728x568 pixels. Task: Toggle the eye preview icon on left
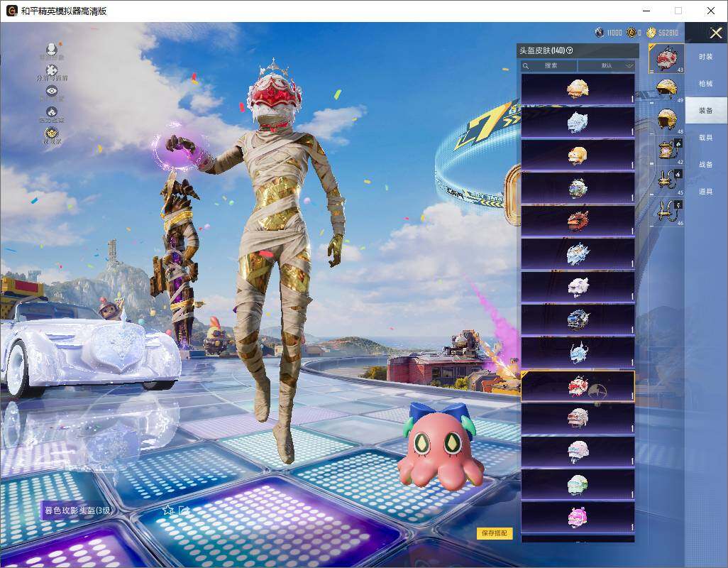[x=52, y=91]
